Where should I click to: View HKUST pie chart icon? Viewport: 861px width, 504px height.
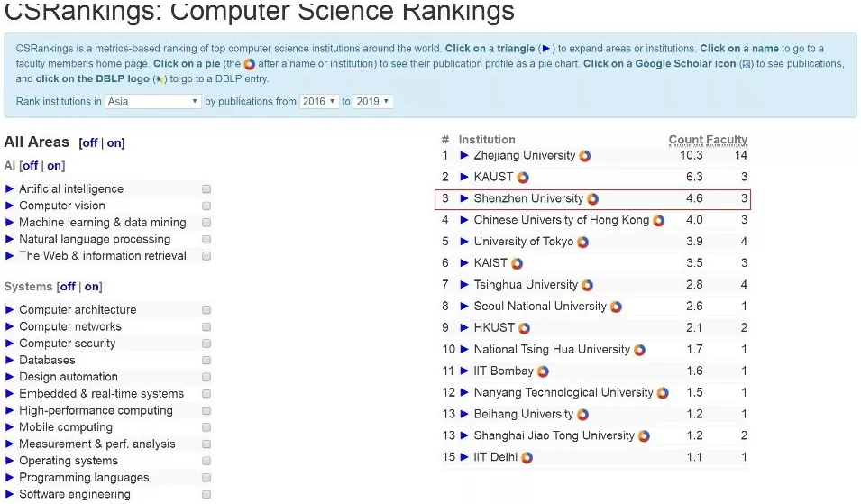[x=524, y=328]
